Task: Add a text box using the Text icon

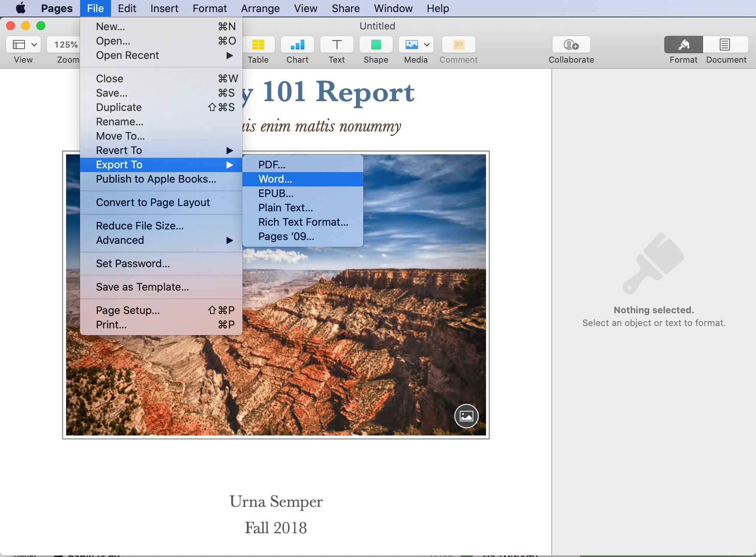Action: [337, 45]
